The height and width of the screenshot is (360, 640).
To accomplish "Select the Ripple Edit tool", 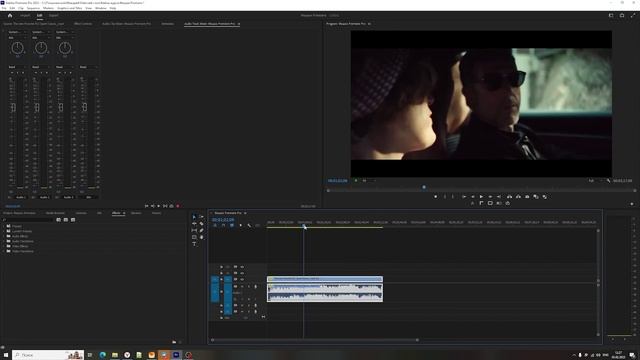I will click(194, 224).
